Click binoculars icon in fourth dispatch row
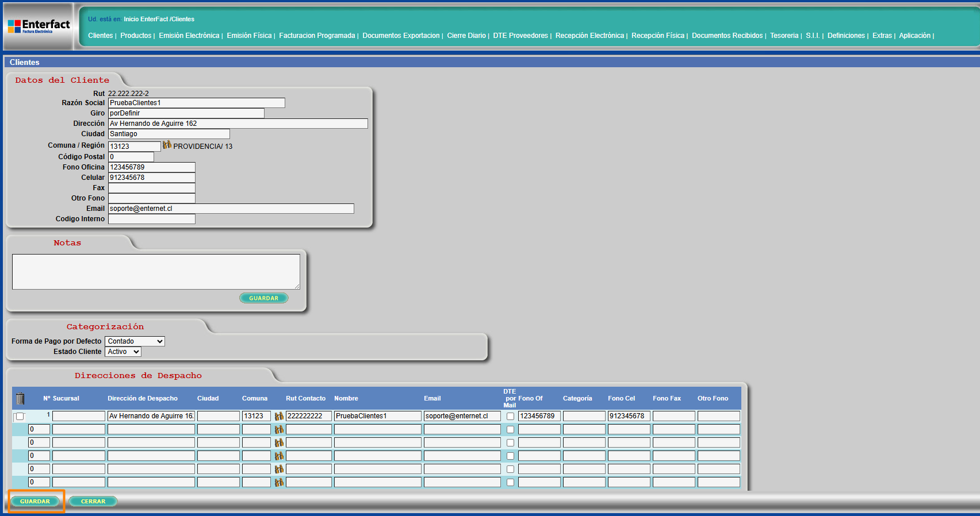Screen dimensions: 980x516 pos(279,456)
